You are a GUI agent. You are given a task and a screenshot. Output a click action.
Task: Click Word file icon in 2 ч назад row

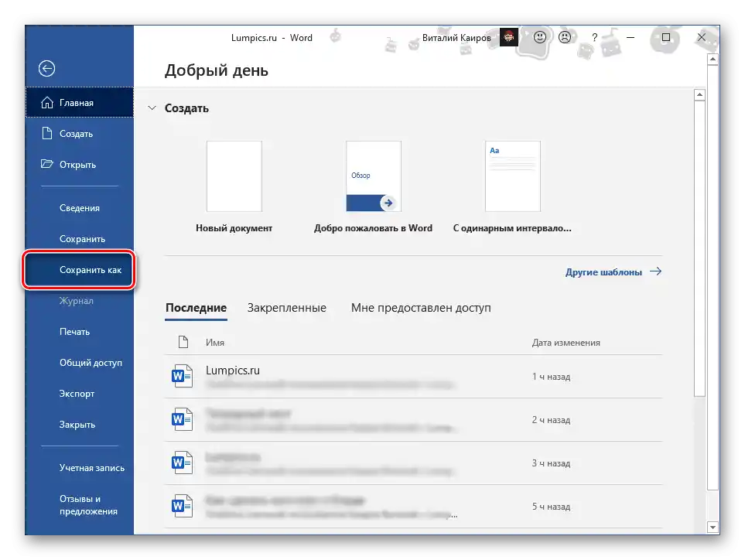coord(182,419)
